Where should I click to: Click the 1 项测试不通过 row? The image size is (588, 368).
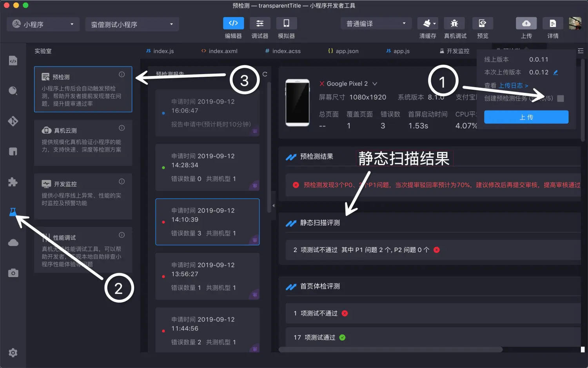coord(433,313)
